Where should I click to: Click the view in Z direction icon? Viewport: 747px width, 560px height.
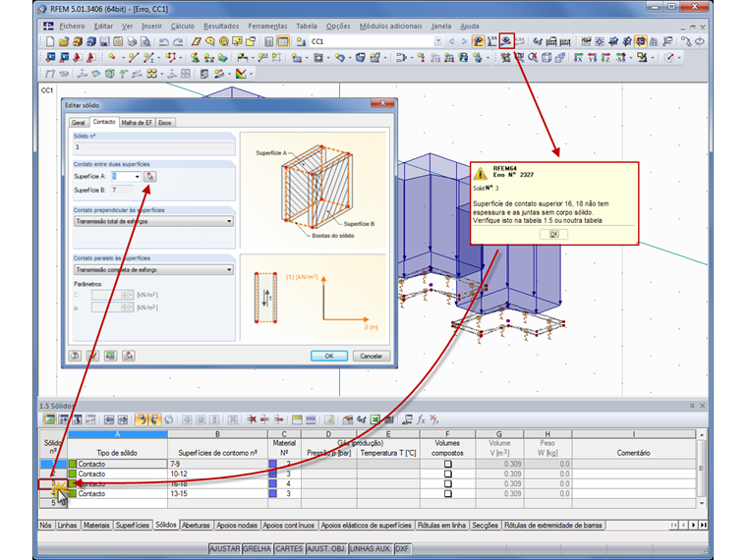coord(605,58)
